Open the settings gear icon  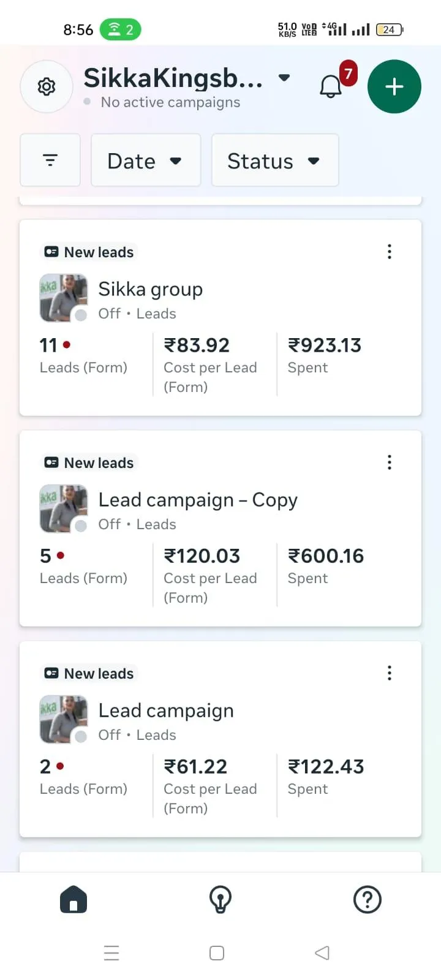(x=47, y=87)
